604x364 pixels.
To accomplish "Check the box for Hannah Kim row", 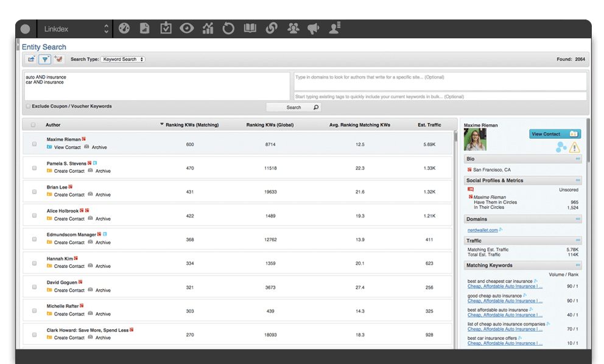I will (x=34, y=263).
